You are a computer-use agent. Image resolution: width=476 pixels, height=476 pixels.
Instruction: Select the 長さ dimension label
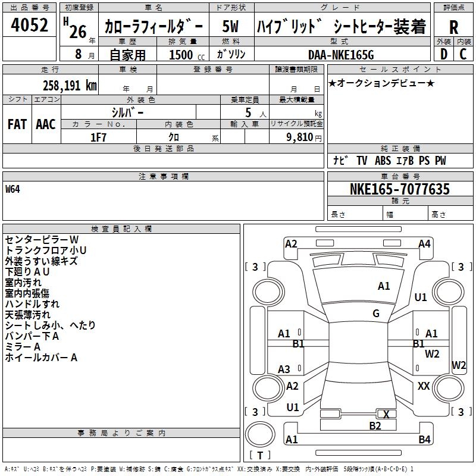point(338,215)
